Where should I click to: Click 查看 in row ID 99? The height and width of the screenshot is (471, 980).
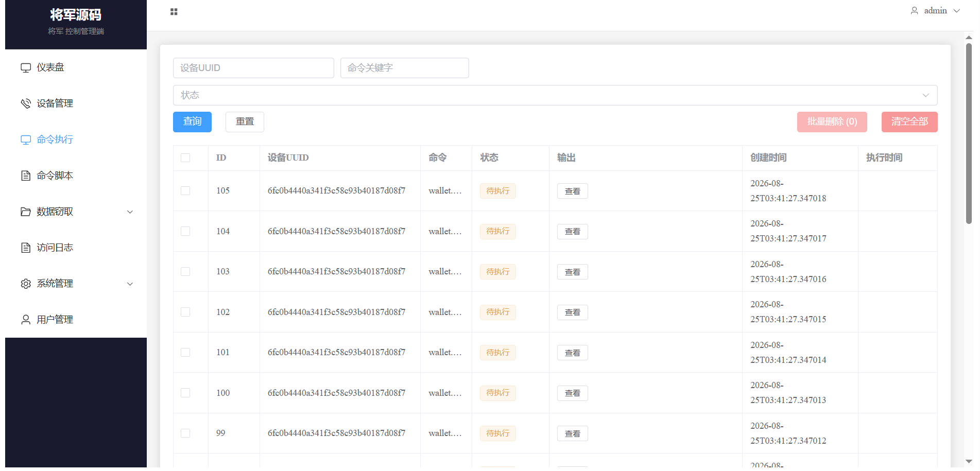point(573,433)
